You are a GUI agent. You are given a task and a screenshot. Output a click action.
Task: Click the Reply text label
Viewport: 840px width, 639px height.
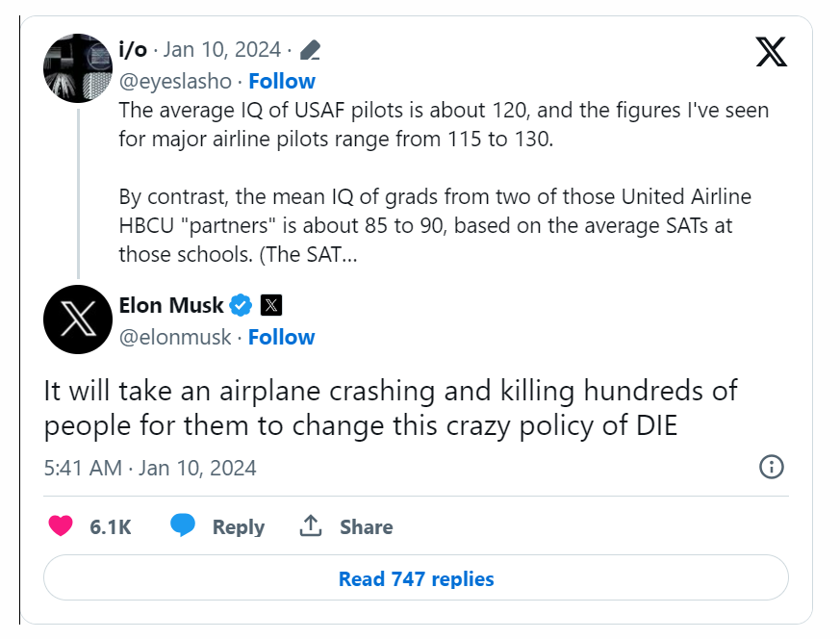pyautogui.click(x=239, y=527)
